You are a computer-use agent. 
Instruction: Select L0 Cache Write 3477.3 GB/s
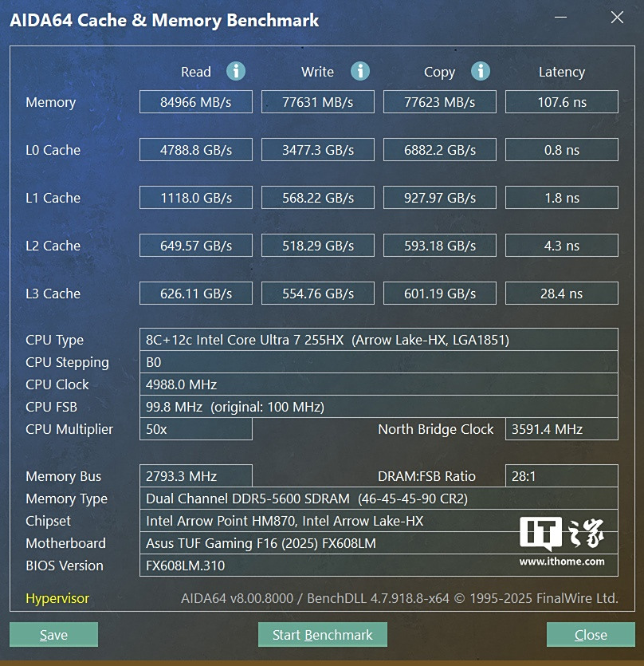[318, 149]
